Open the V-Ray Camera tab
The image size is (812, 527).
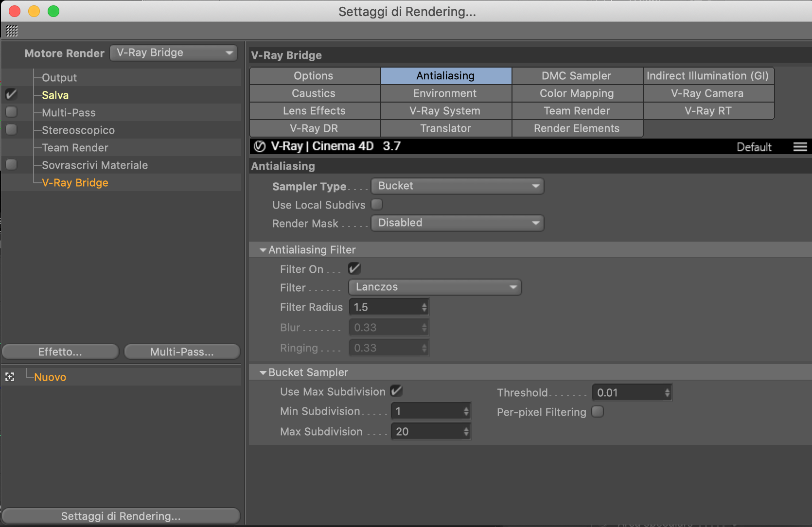point(708,93)
